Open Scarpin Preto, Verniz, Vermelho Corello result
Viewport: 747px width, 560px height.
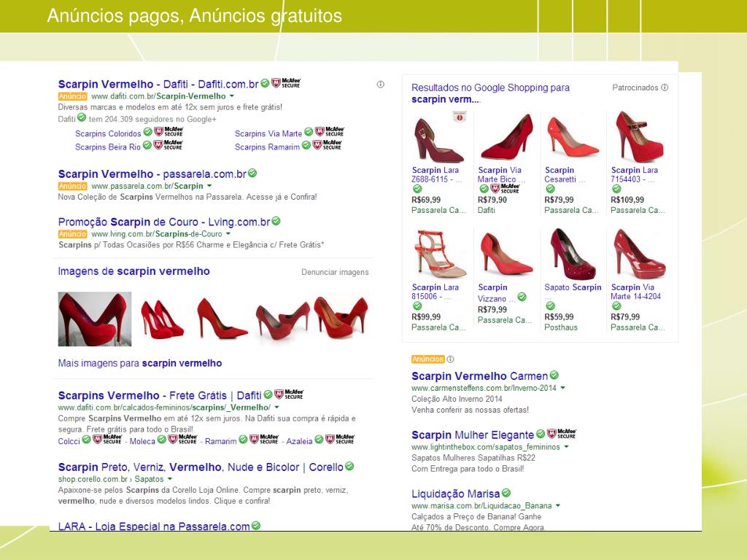tap(201, 467)
